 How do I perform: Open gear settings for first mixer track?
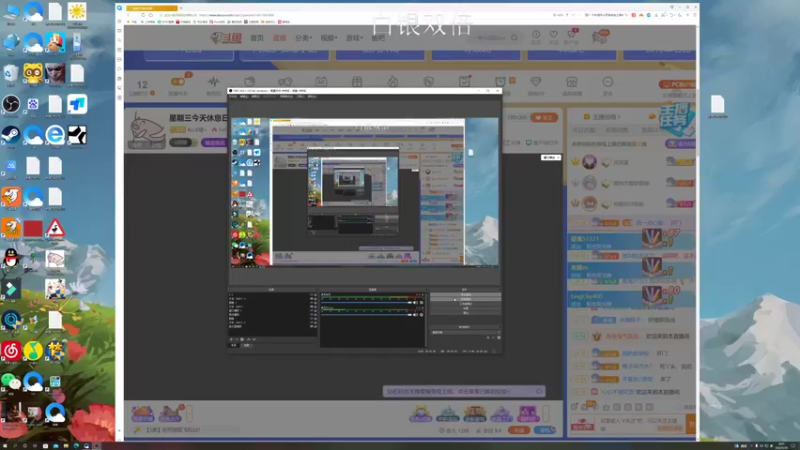point(421,303)
